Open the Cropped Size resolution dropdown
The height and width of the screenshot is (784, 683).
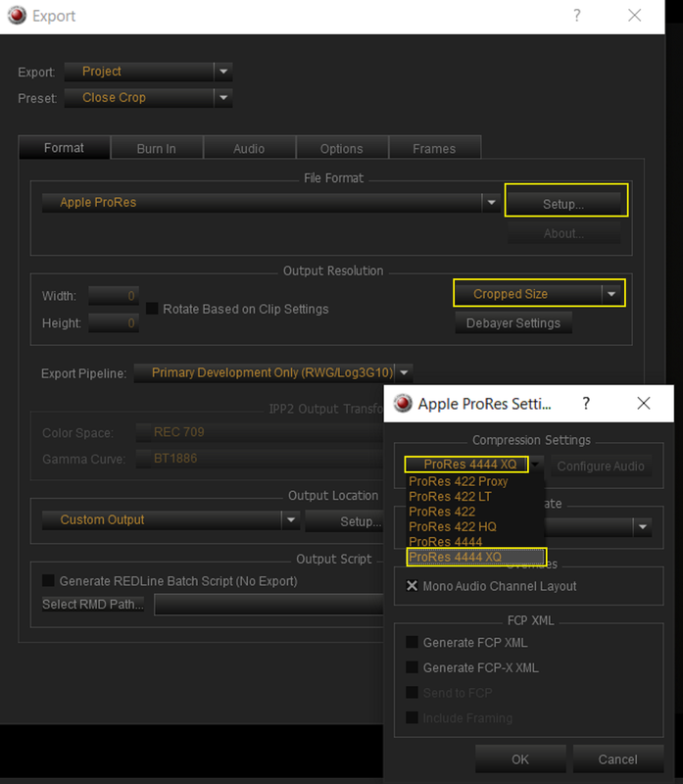[611, 294]
